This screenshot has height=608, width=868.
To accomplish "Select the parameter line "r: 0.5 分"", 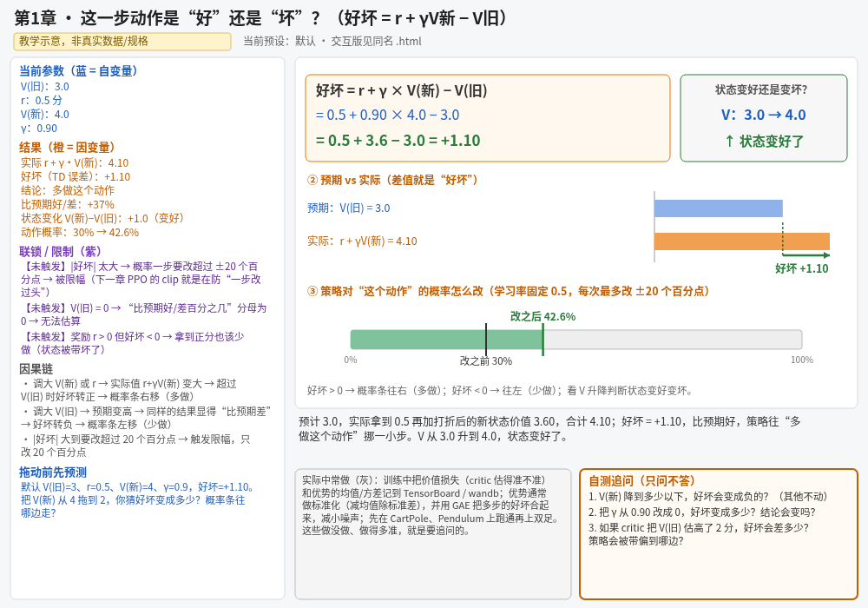I will coord(42,100).
